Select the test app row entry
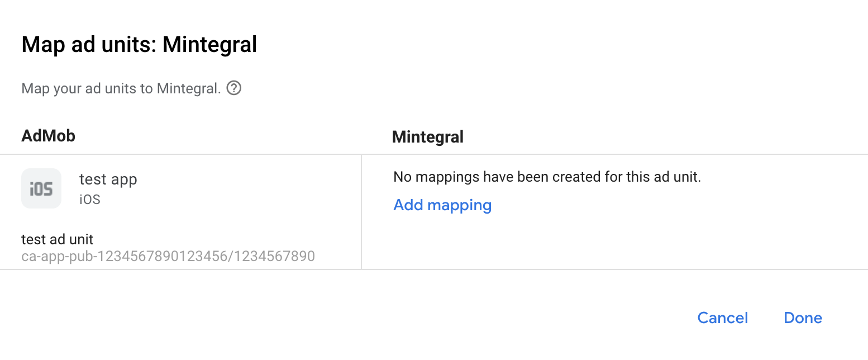Image resolution: width=868 pixels, height=360 pixels. pyautogui.click(x=108, y=179)
